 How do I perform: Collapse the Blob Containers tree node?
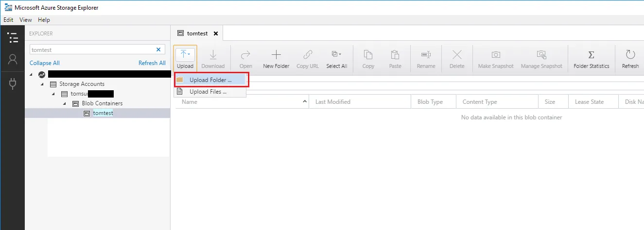pyautogui.click(x=64, y=104)
